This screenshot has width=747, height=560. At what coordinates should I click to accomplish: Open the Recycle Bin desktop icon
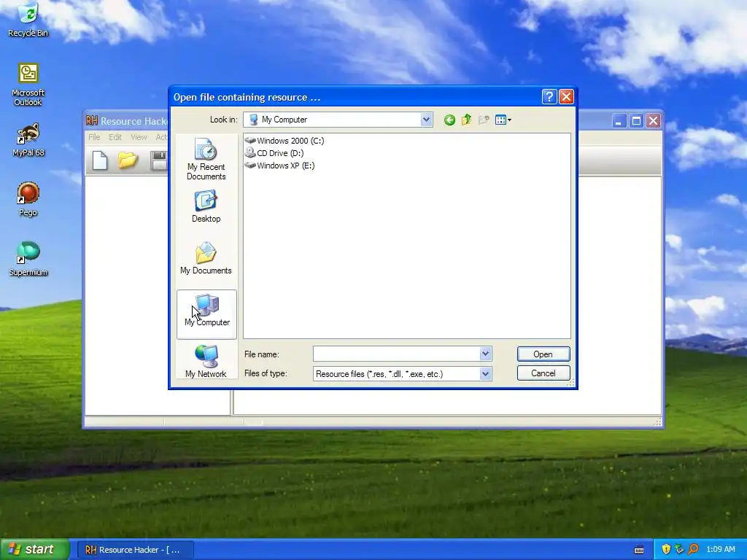coord(28,19)
